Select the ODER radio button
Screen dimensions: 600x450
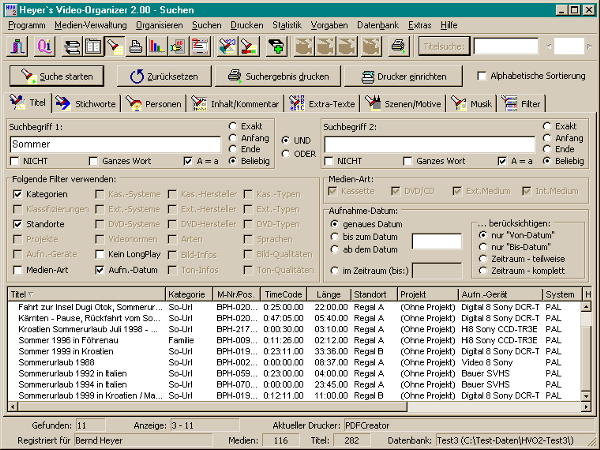click(285, 153)
